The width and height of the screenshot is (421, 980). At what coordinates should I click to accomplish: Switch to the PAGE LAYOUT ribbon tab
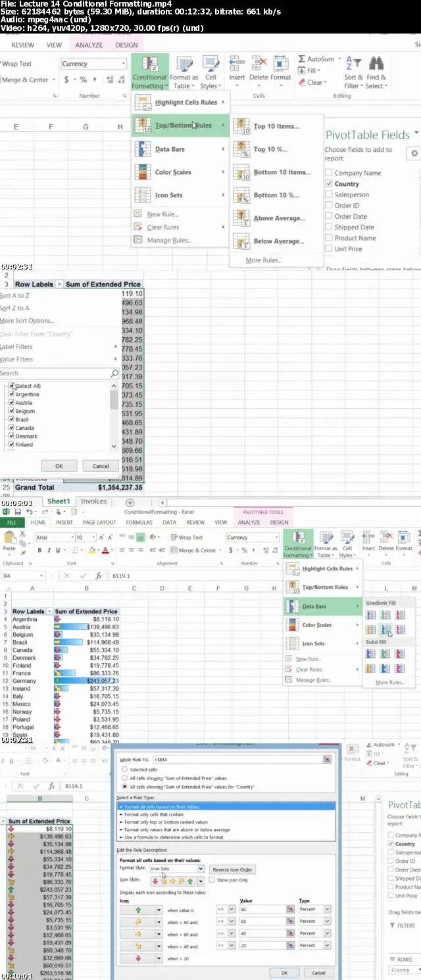pos(99,523)
